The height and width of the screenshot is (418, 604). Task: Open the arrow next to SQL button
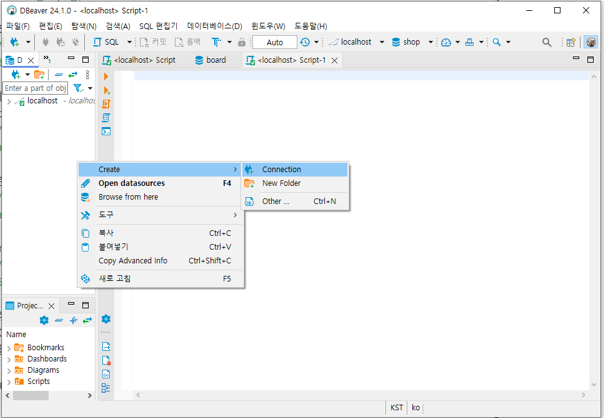tap(129, 42)
